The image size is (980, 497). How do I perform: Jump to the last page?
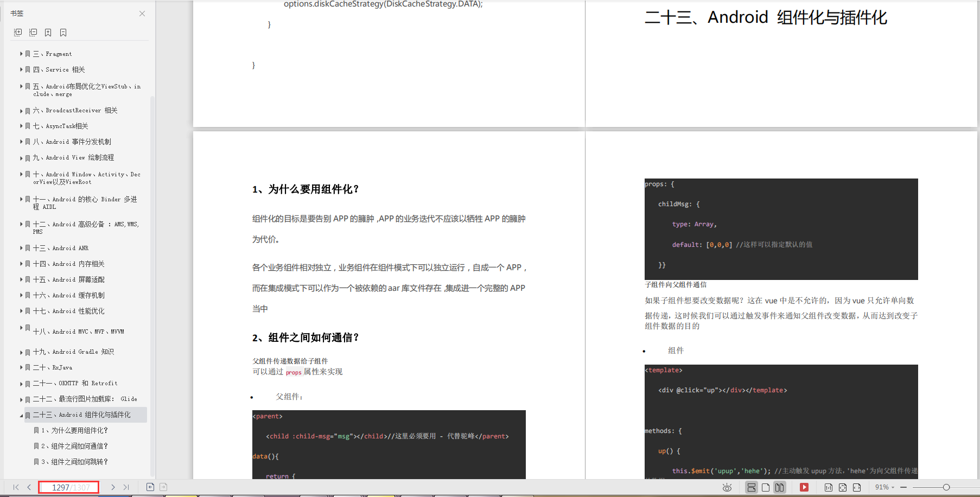(x=126, y=487)
